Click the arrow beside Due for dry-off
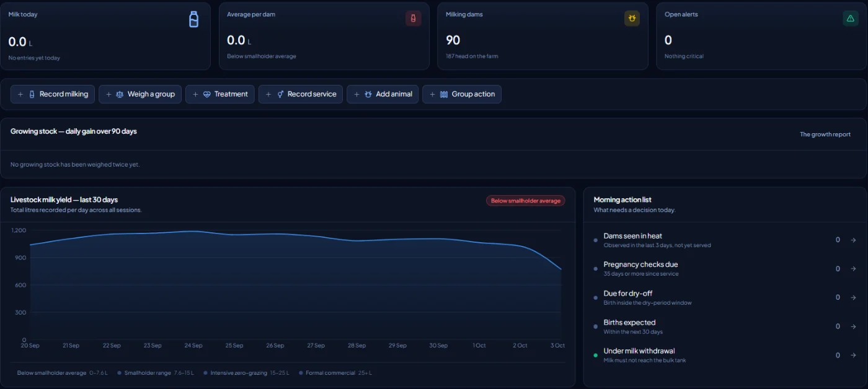The width and height of the screenshot is (868, 389). [x=853, y=297]
